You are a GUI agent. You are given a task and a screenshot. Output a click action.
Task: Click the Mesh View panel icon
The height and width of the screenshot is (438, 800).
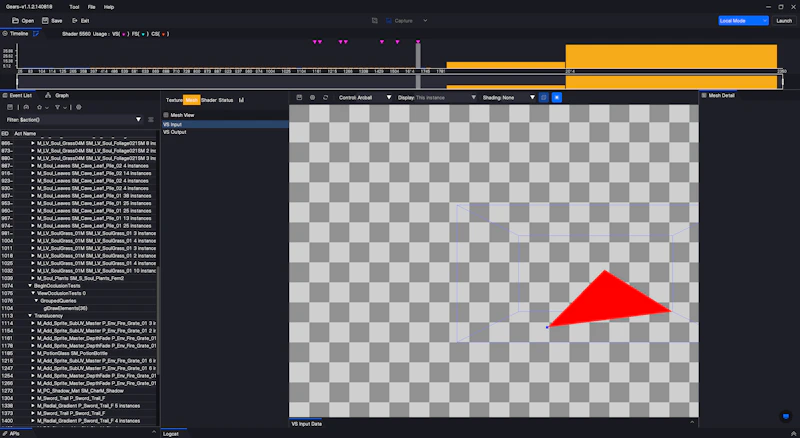166,115
